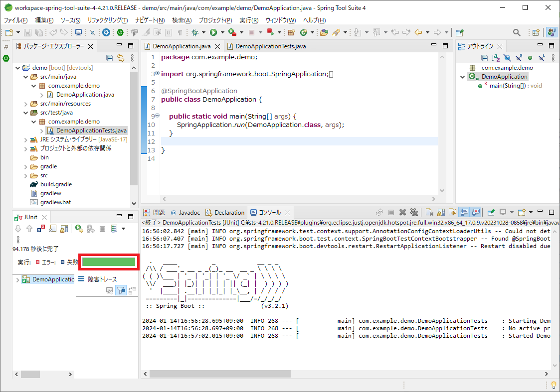Viewport: 560px width, 392px height.
Task: Collapse the src/main/java folder
Action: click(25, 76)
